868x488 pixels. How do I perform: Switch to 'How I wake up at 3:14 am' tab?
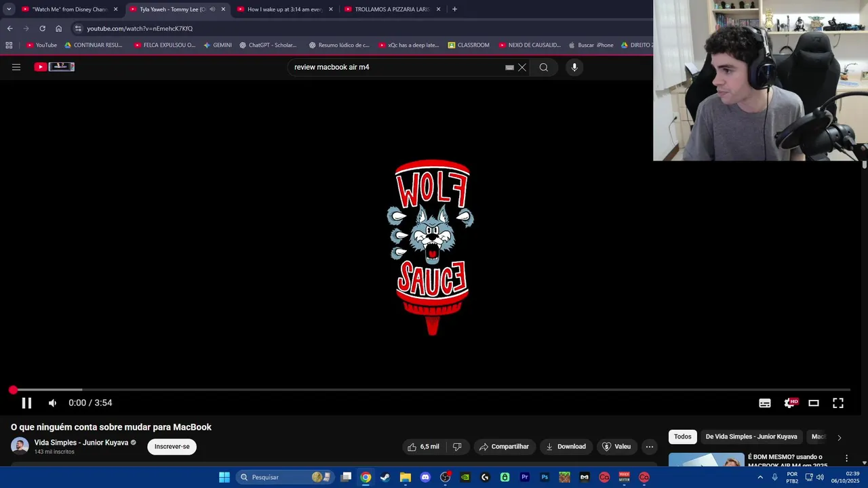click(x=285, y=9)
